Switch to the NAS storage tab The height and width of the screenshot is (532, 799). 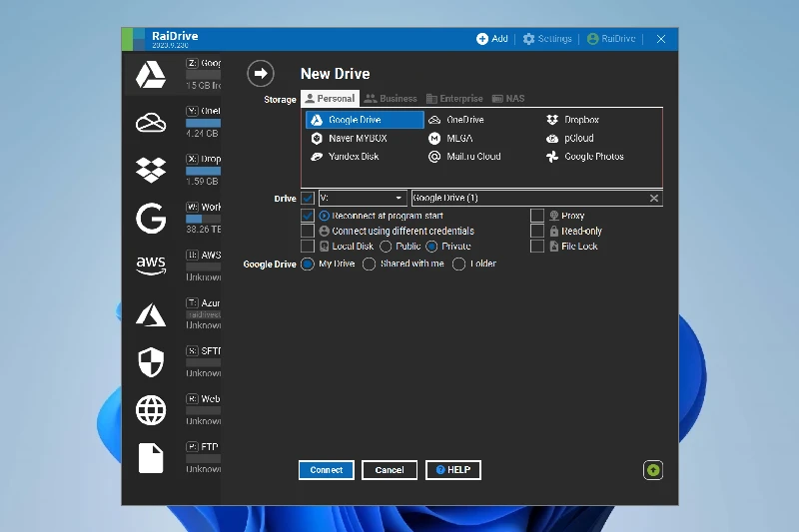pos(508,99)
